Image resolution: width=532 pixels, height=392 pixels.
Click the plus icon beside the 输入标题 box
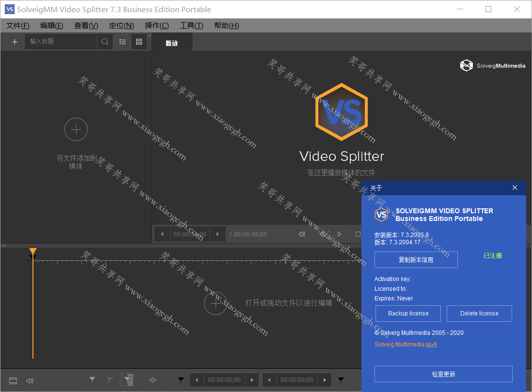(15, 42)
